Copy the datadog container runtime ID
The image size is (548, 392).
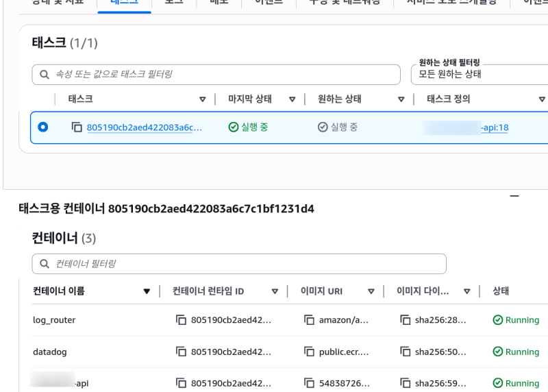[181, 352]
